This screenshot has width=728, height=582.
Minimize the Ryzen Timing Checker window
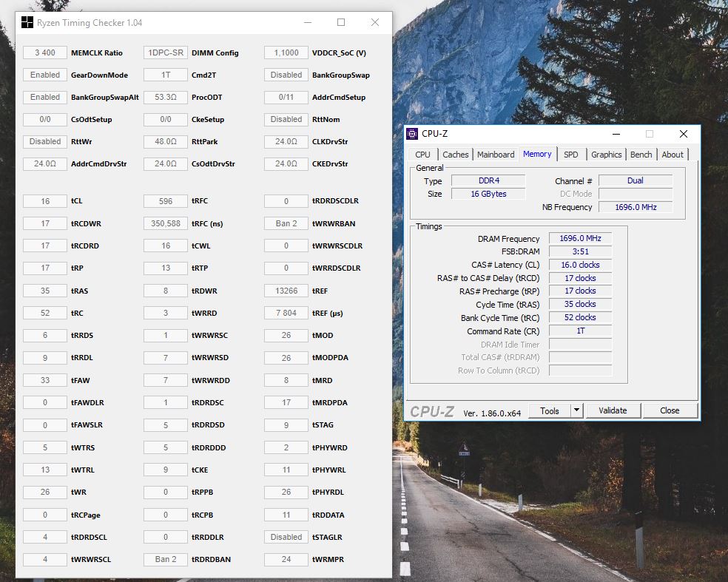(x=307, y=22)
